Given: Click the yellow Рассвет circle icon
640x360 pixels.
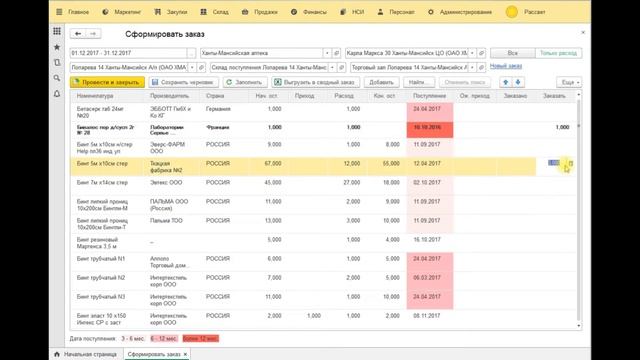Looking at the screenshot, I should tap(511, 12).
